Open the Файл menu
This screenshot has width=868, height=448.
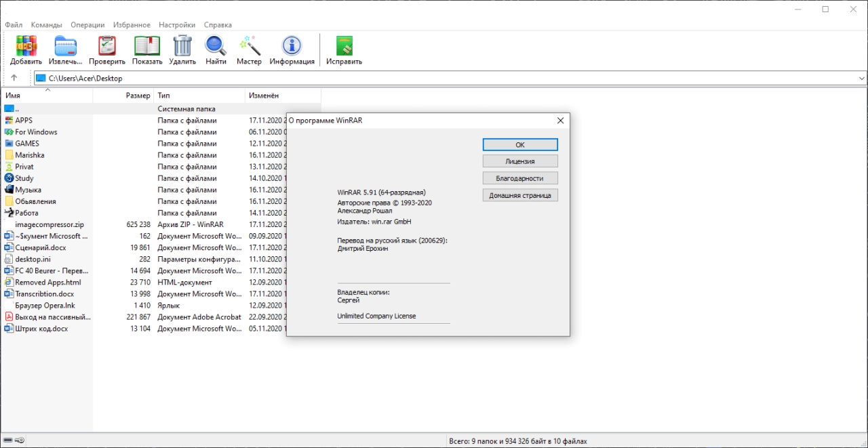click(x=14, y=25)
